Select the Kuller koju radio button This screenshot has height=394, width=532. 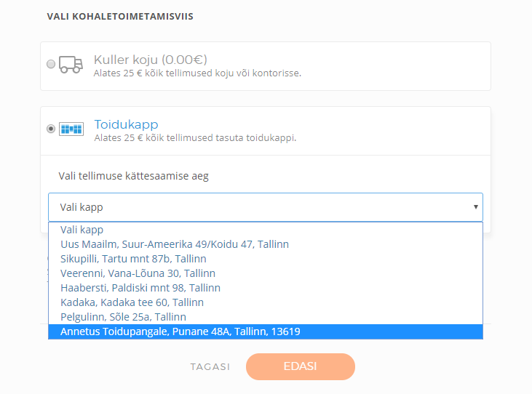(51, 64)
